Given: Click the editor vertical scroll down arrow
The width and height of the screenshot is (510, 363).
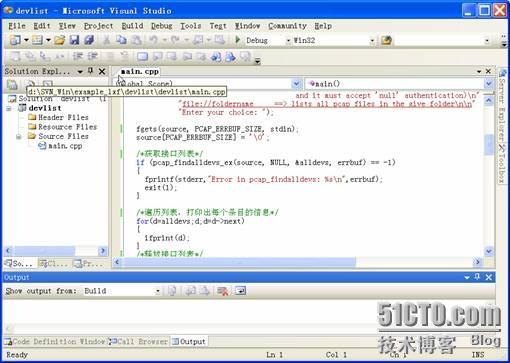Looking at the screenshot, I should [488, 251].
